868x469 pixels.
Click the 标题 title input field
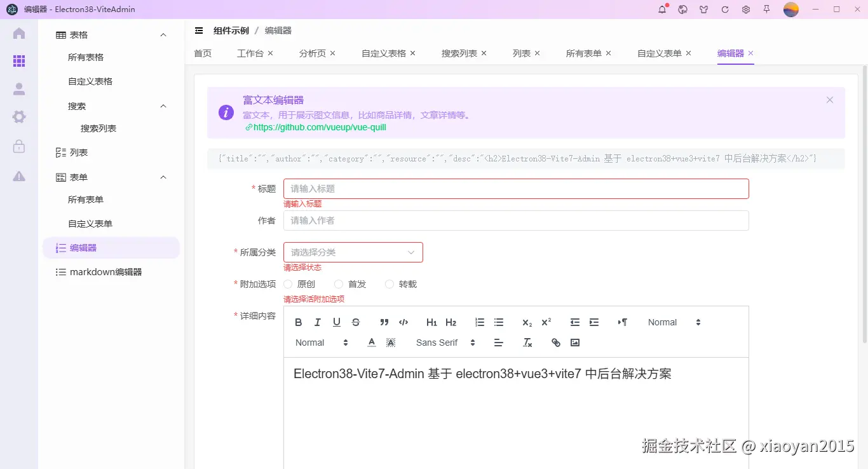pyautogui.click(x=515, y=188)
